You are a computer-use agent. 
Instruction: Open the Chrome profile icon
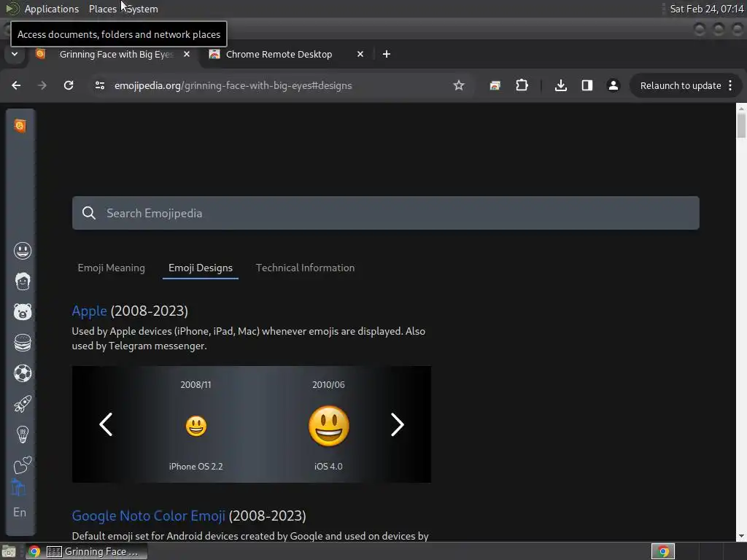613,85
